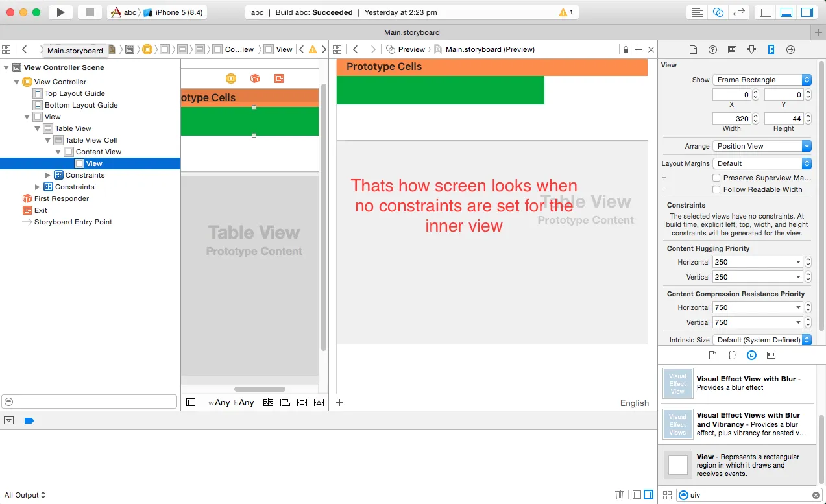
Task: Stop the running build
Action: (90, 12)
